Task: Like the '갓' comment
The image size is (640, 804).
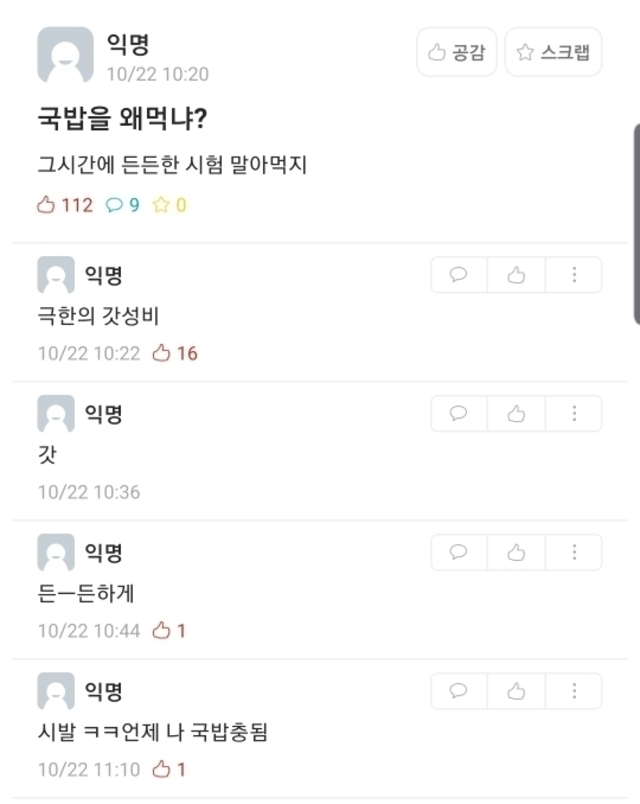Action: (516, 414)
